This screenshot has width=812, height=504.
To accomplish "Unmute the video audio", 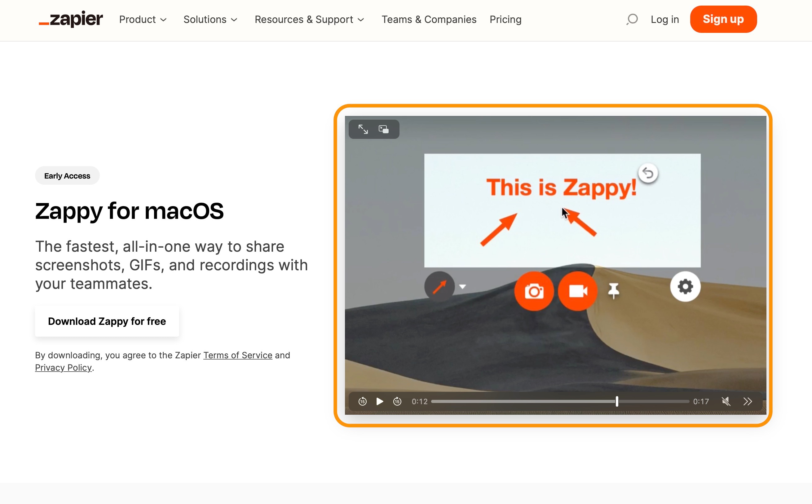I will [726, 401].
